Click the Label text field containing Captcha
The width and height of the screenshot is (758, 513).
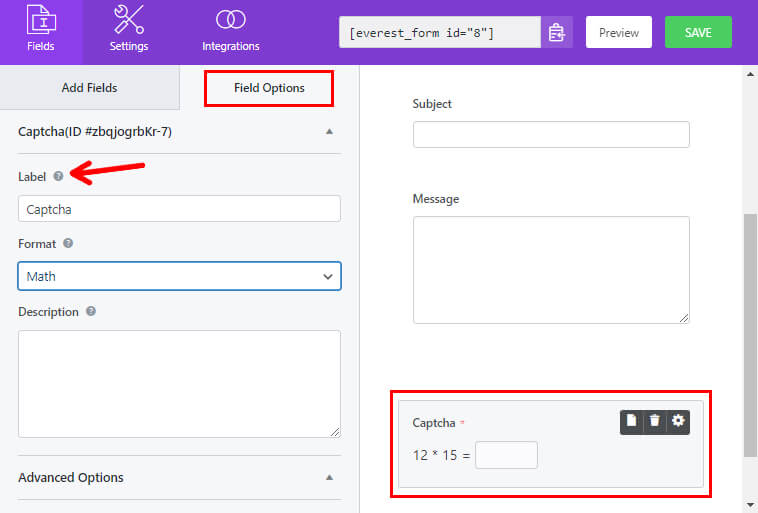[179, 209]
